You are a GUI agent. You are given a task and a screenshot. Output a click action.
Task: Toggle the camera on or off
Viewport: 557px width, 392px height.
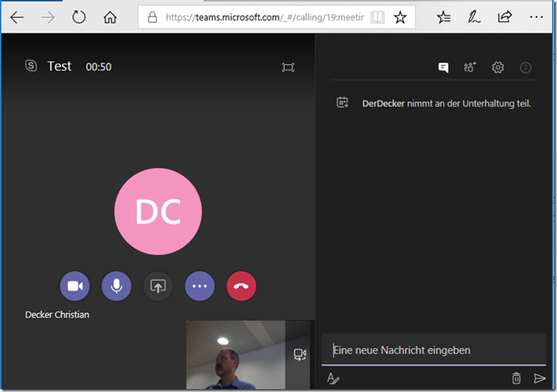tap(75, 286)
